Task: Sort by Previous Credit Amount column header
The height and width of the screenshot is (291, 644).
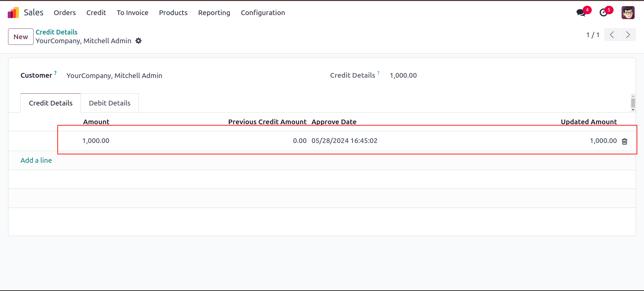Action: (267, 122)
